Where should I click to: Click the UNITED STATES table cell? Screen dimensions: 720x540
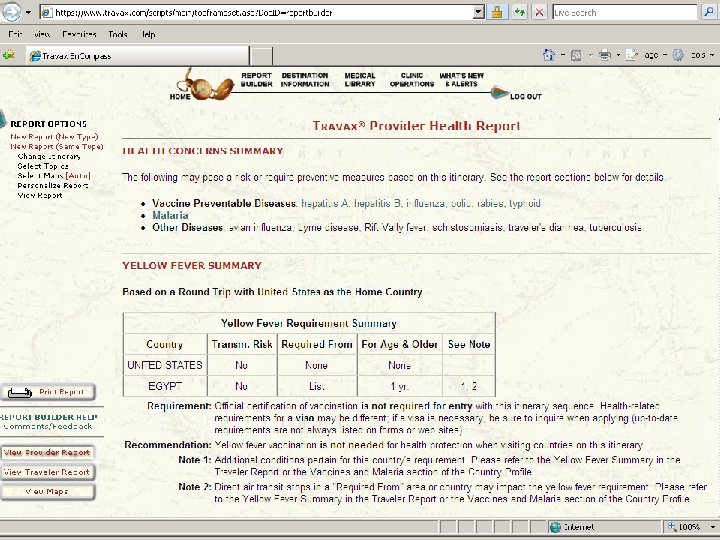click(x=165, y=365)
